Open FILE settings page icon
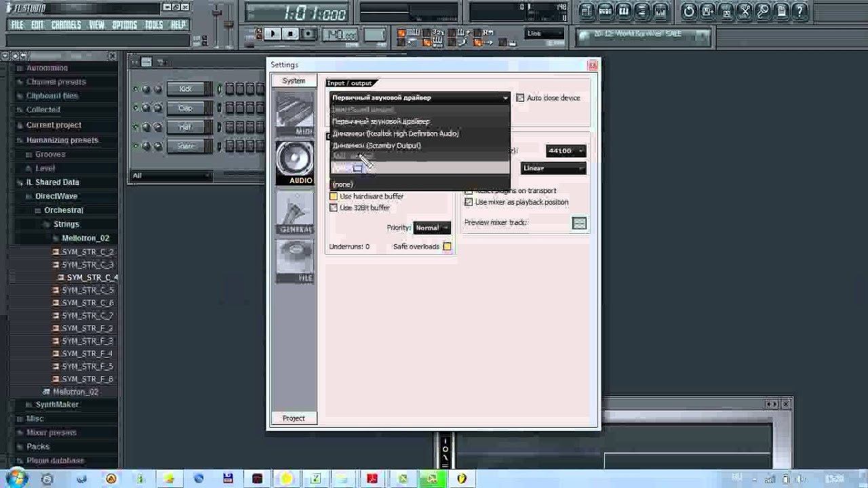Image resolution: width=868 pixels, height=488 pixels. (295, 261)
